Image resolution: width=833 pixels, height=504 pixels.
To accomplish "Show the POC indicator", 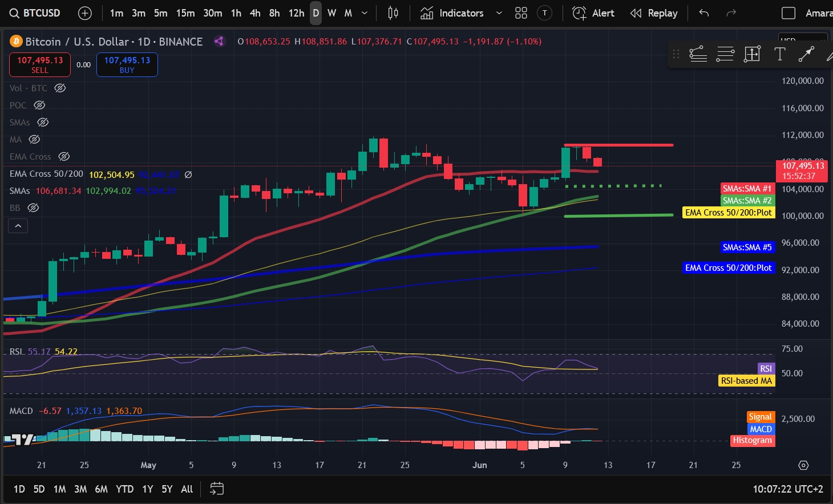I will (x=39, y=105).
